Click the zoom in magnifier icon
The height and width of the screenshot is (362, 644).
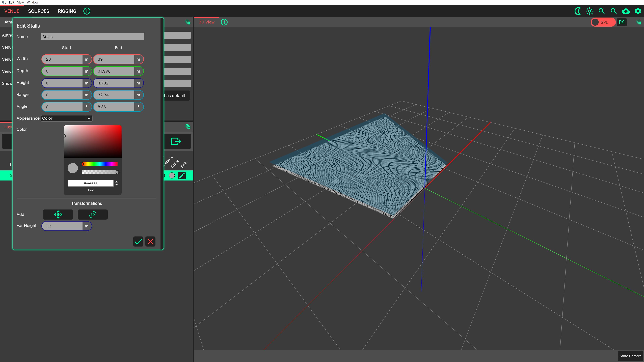click(613, 11)
